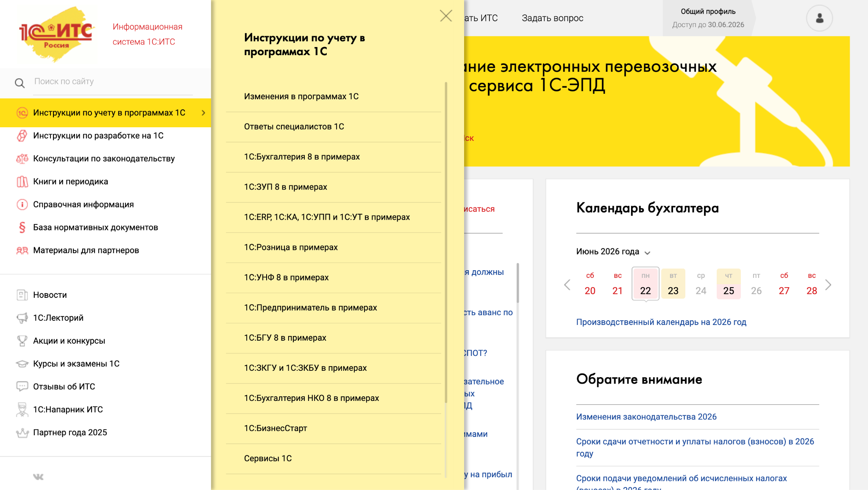Image resolution: width=868 pixels, height=490 pixels.
Task: Go to previous week in calendar
Action: point(567,285)
